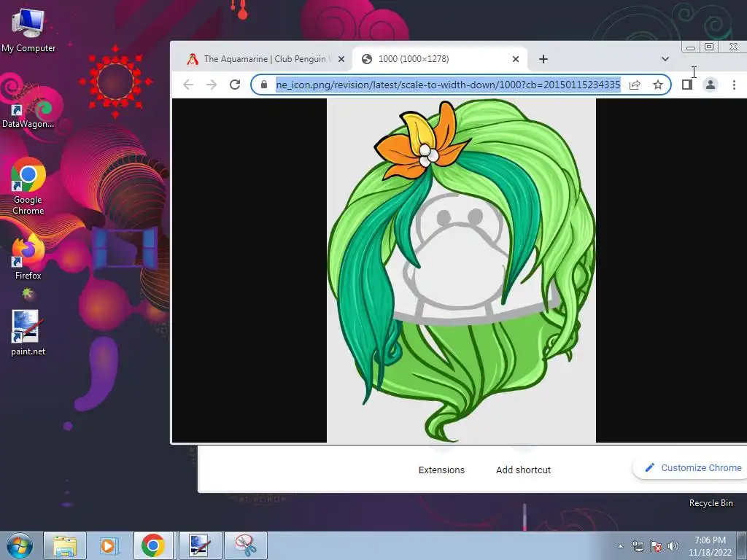
Task: Show hidden tray icons arrow
Action: click(x=620, y=547)
